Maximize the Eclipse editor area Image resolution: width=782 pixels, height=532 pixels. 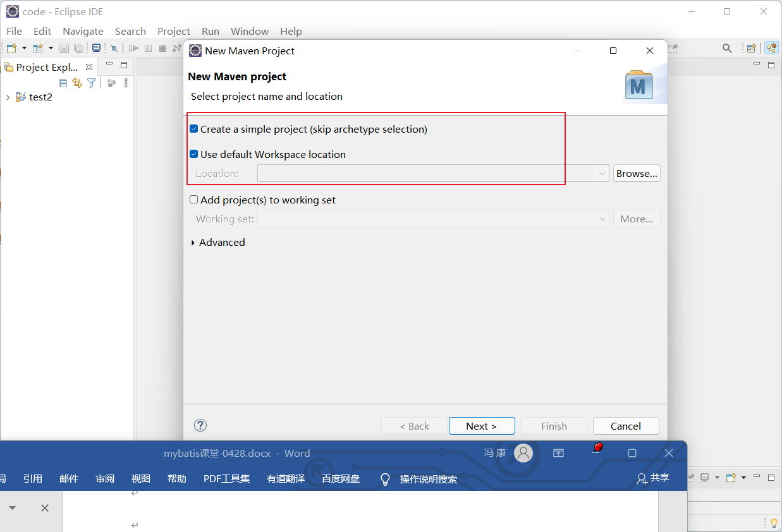point(771,64)
